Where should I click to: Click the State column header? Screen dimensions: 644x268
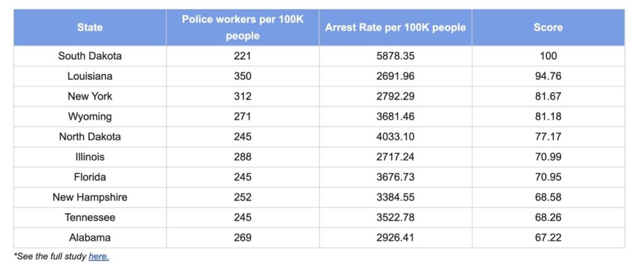(90, 27)
